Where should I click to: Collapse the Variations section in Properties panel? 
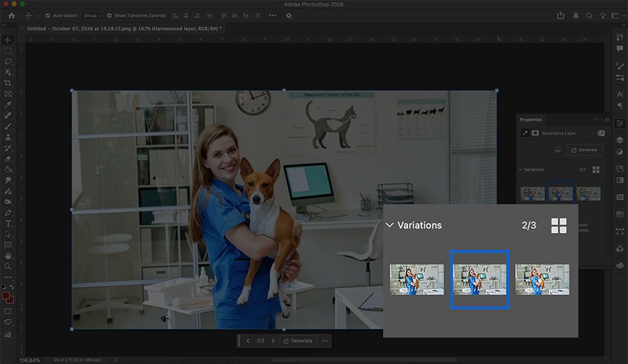click(521, 169)
